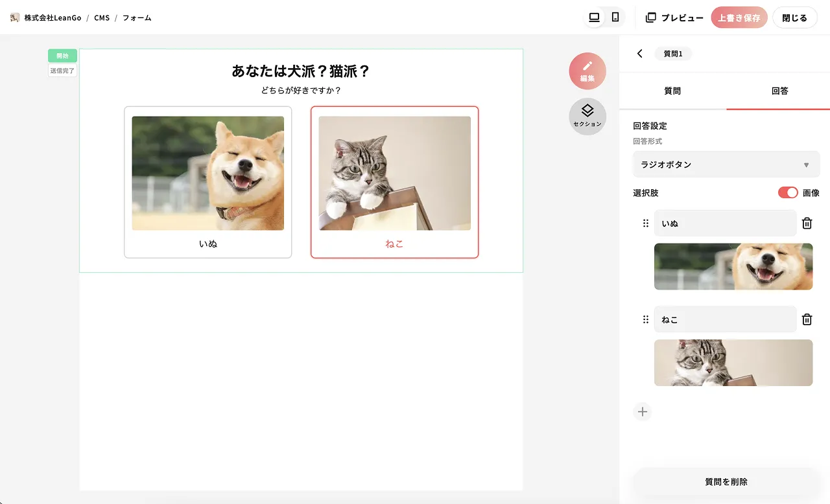The height and width of the screenshot is (504, 830).
Task: Select the ねこ radio card
Action: point(395,182)
